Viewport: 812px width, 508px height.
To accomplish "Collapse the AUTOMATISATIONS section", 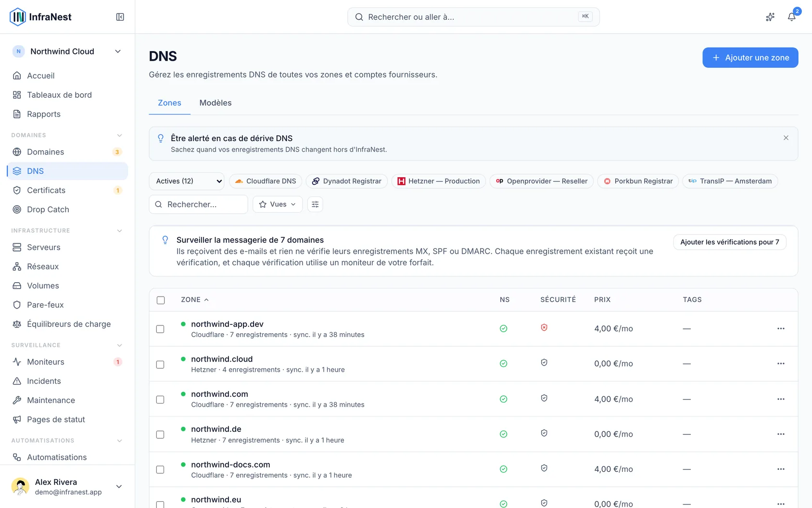I will [x=119, y=441].
